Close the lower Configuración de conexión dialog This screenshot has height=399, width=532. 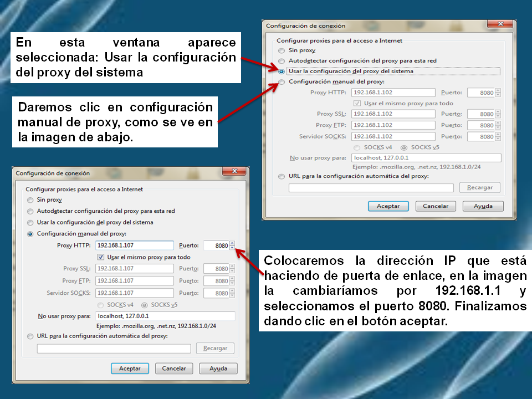(x=234, y=171)
